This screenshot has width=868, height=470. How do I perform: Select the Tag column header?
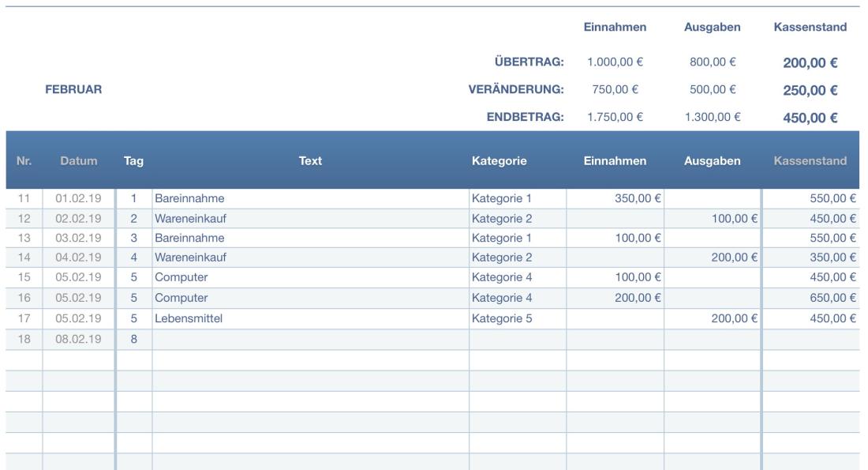[133, 161]
